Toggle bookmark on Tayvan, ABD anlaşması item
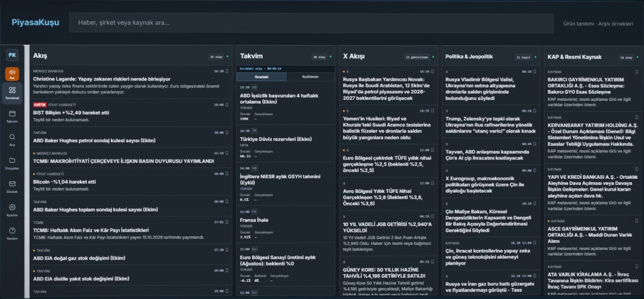This screenshot has width=644, height=299. click(x=535, y=144)
